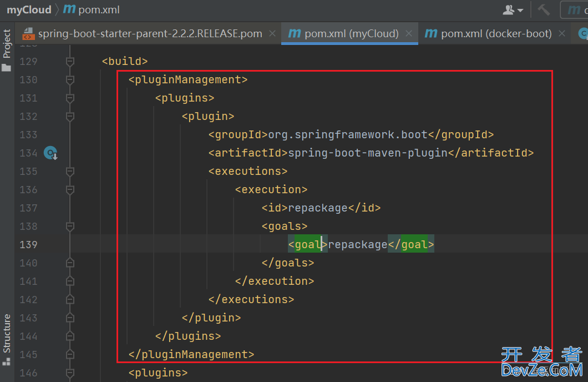
Task: Click the repackage id value on line 137
Action: tap(318, 208)
